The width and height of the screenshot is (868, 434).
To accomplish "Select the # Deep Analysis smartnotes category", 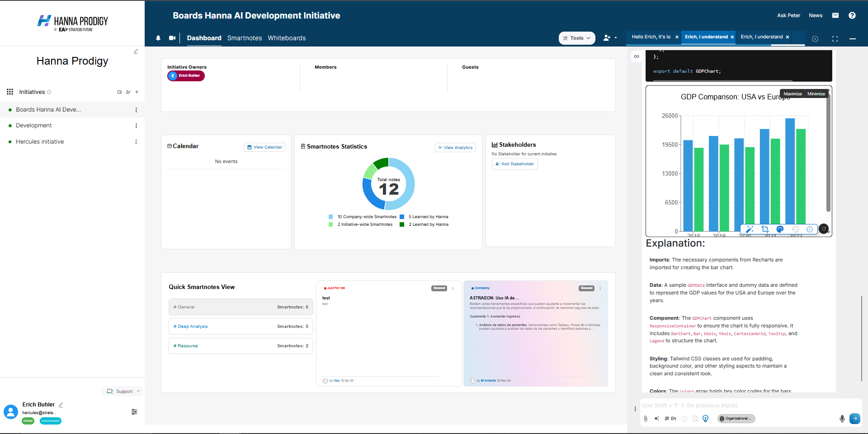I will 241,327.
